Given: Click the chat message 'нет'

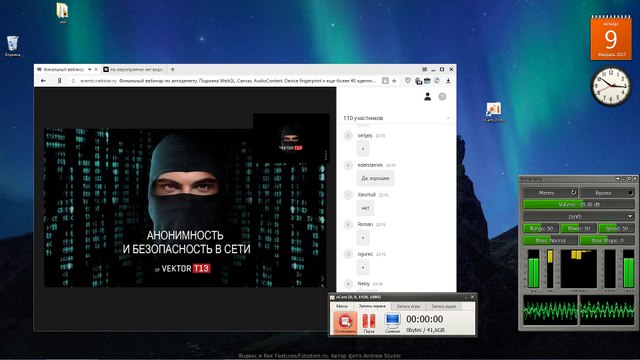Looking at the screenshot, I should coord(365,208).
